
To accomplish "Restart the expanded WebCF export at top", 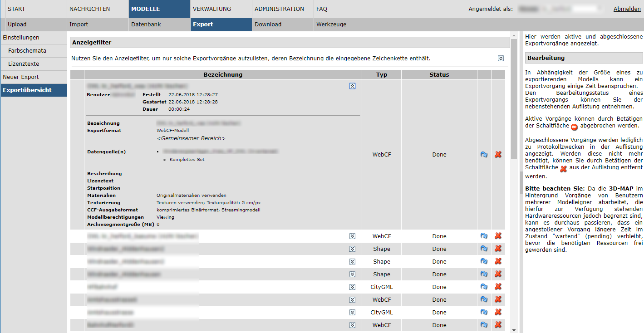I will pos(484,155).
